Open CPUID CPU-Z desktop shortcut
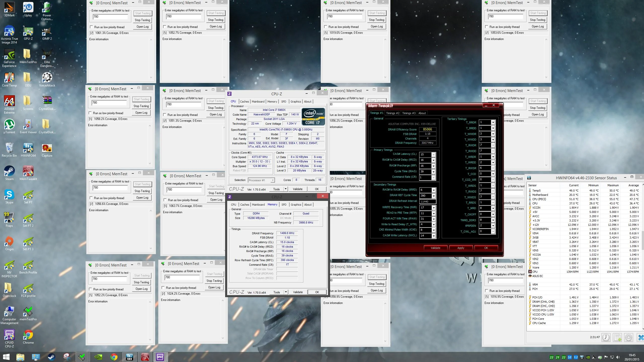This screenshot has width=644, height=362. (x=9, y=339)
